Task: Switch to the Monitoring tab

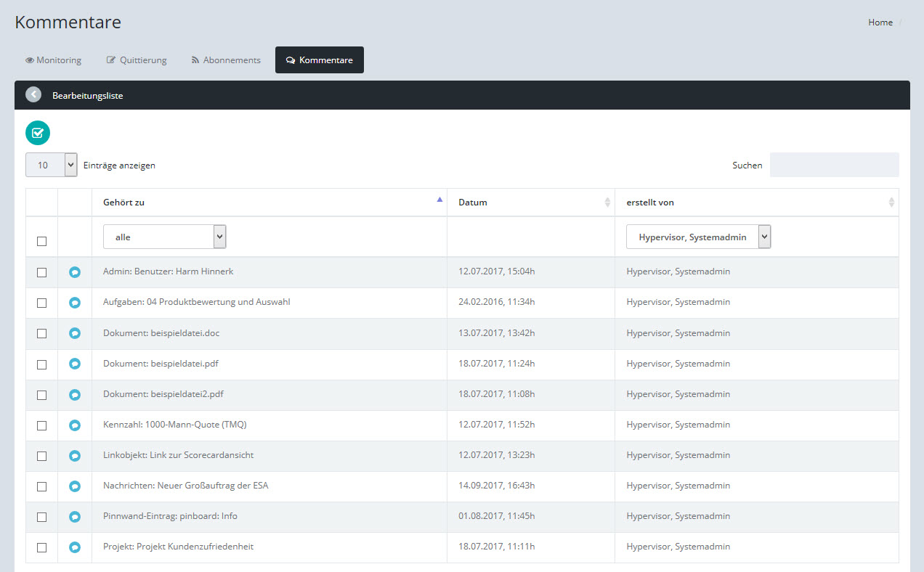Action: point(54,60)
